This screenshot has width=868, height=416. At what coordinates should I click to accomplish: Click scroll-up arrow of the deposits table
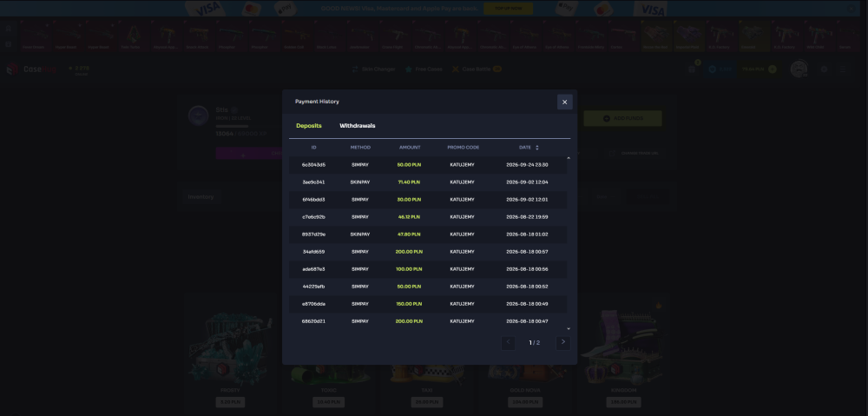[569, 158]
